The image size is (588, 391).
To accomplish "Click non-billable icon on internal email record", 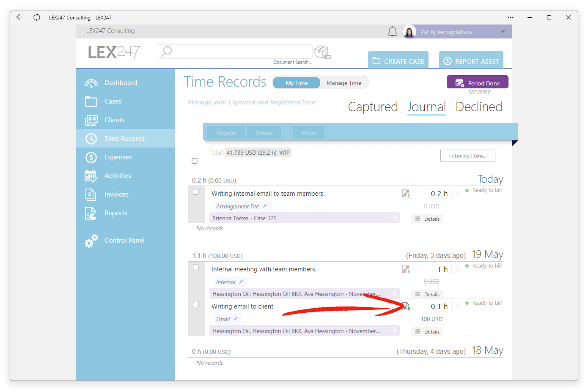I will coord(406,194).
